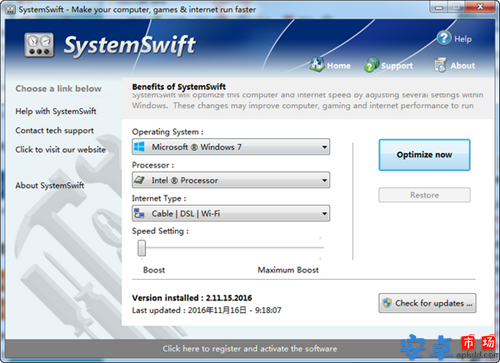The height and width of the screenshot is (363, 500).
Task: Click the SystemSwift gauge logo icon
Action: coord(39,45)
